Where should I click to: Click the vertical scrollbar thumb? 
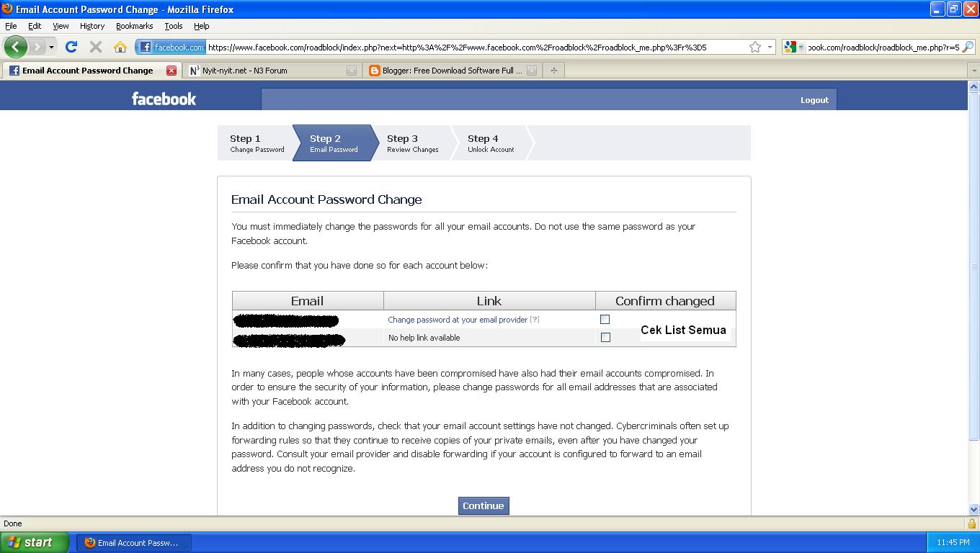974,266
